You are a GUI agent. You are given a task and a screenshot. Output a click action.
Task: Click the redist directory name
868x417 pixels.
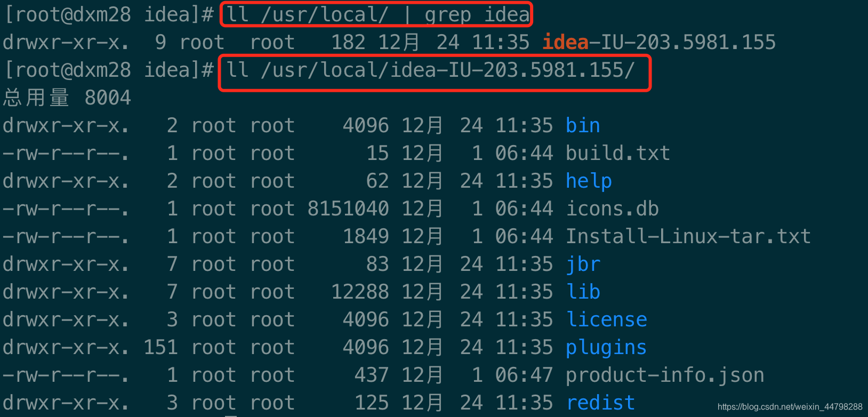[x=600, y=403]
